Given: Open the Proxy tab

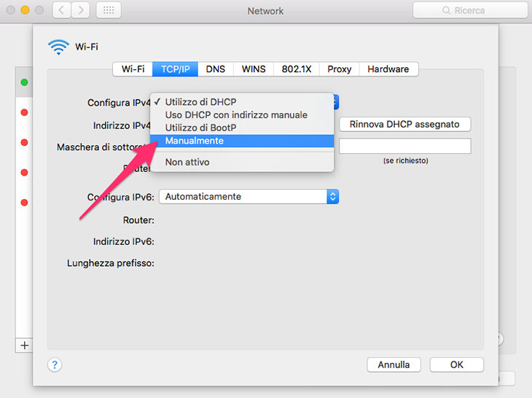Looking at the screenshot, I should coord(340,69).
